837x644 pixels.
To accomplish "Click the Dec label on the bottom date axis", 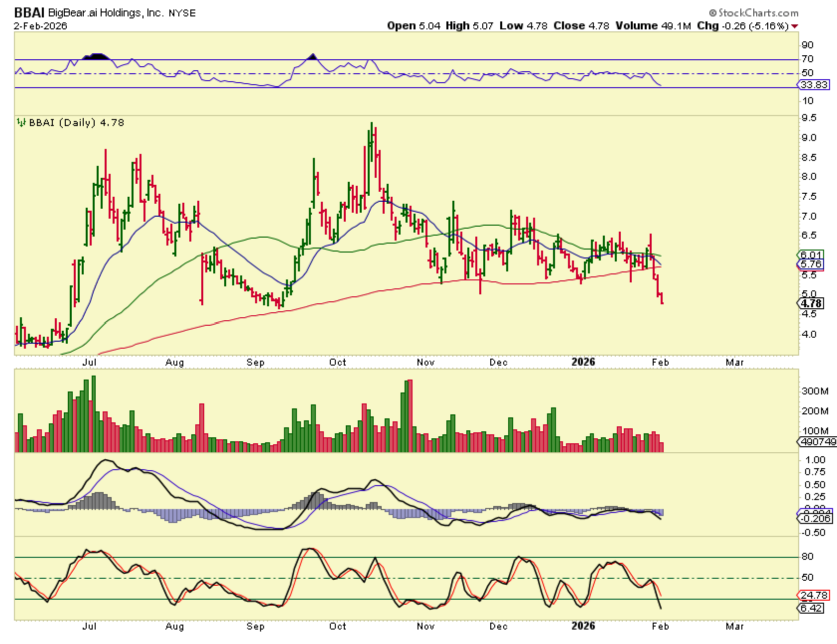I will point(498,626).
